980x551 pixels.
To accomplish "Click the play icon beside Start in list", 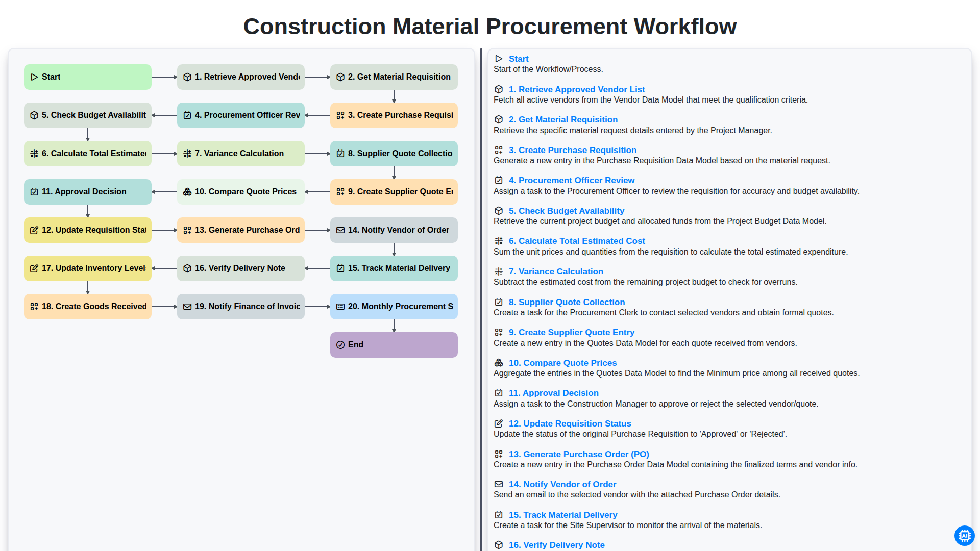I will [x=499, y=59].
